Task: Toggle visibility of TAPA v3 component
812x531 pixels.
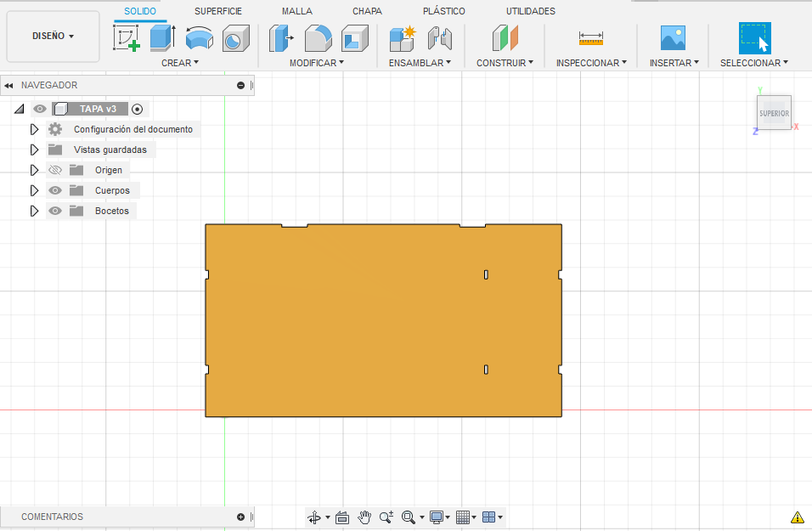Action: (x=40, y=109)
